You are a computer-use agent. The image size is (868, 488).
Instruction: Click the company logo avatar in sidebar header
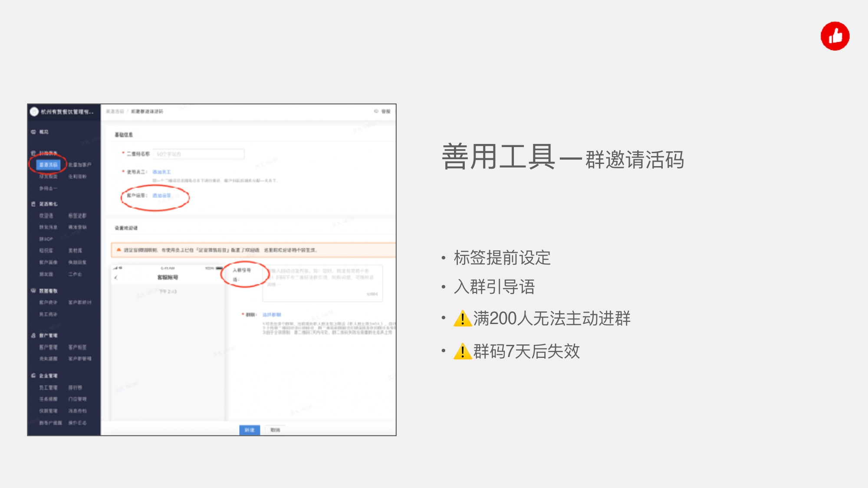pyautogui.click(x=34, y=111)
